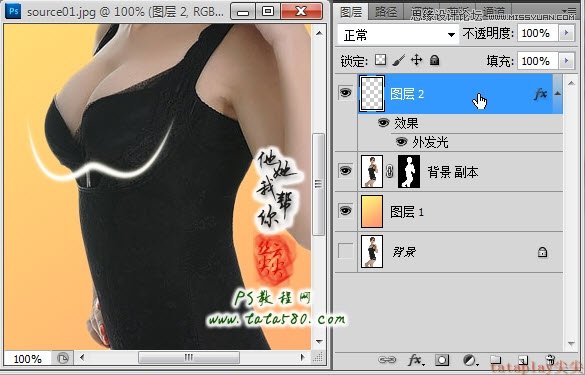585x375 pixels.
Task: Click the fx icon on 图层 2
Action: click(x=540, y=94)
